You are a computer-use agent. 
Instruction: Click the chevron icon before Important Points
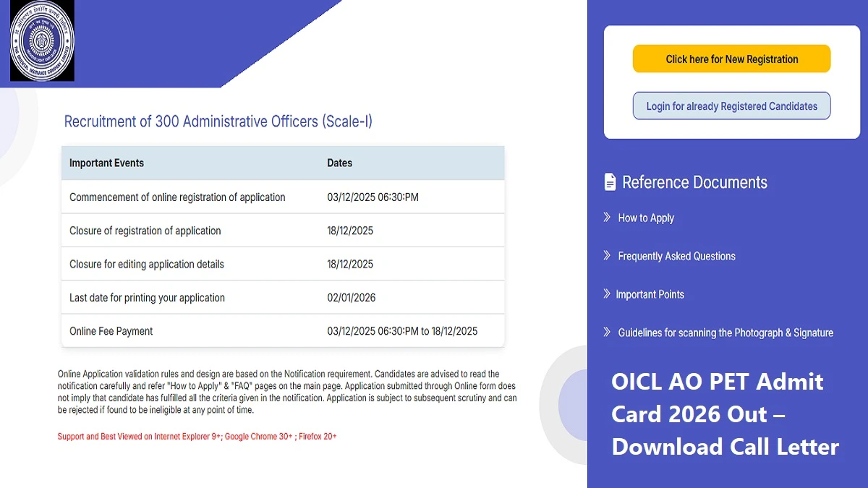[606, 294]
